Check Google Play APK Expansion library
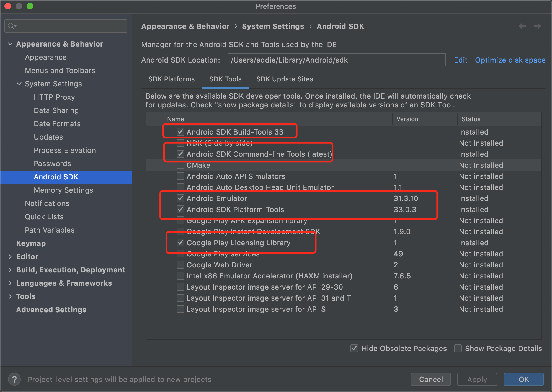This screenshot has width=552, height=392. coord(180,220)
